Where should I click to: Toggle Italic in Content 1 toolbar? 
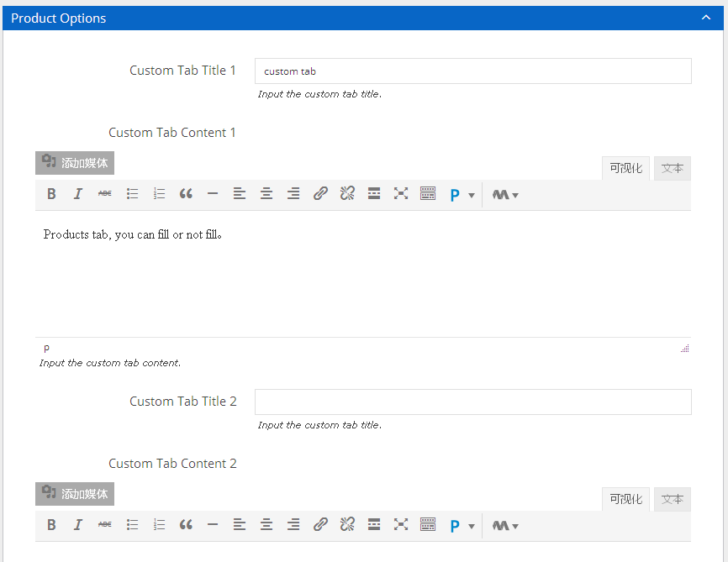pyautogui.click(x=78, y=194)
